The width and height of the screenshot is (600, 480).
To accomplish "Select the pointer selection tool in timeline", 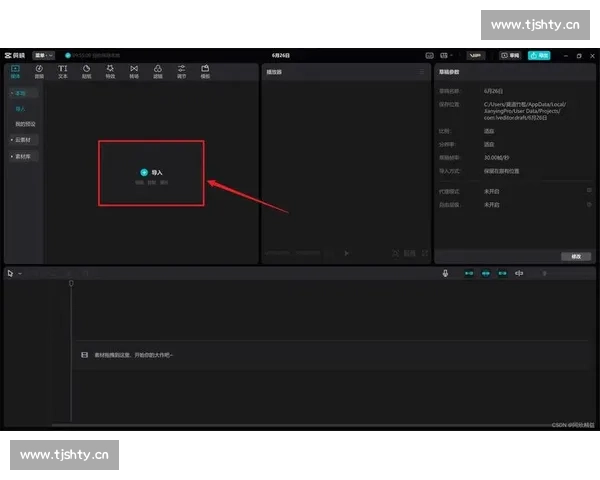I will tap(10, 273).
